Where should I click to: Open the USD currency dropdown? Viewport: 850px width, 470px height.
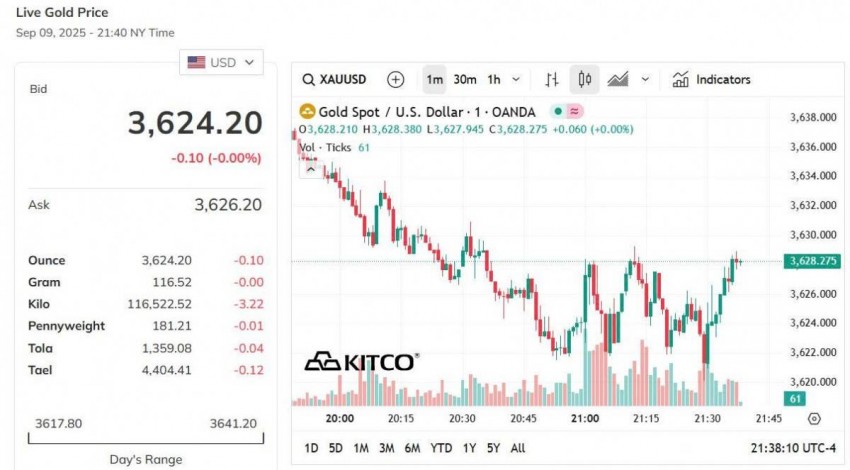tap(221, 62)
